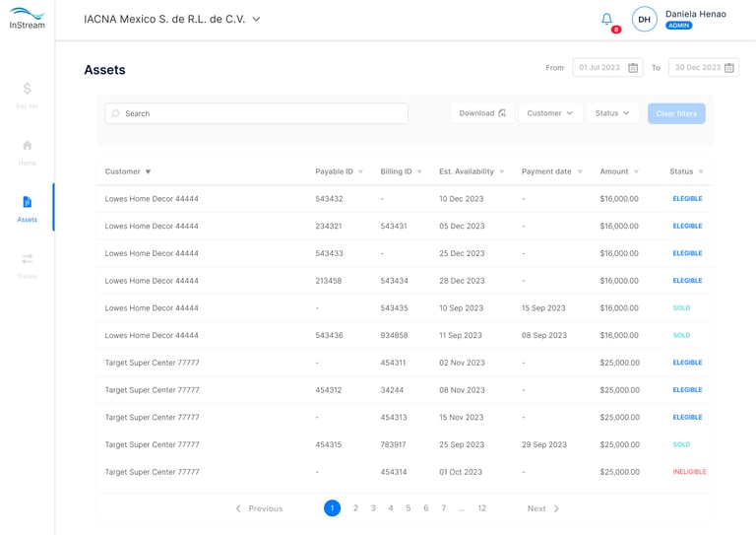
Task: Click payment date 29 Sep 2023
Action: (544, 444)
